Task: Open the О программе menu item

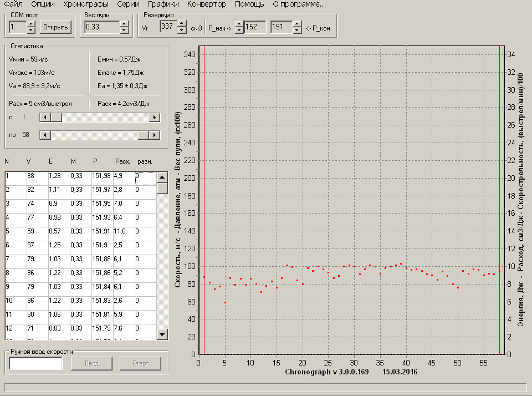Action: pos(299,4)
